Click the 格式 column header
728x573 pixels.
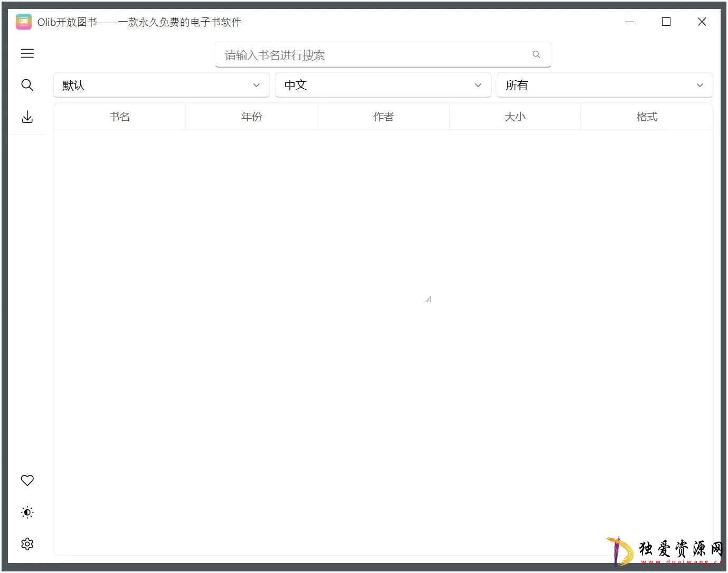(647, 117)
